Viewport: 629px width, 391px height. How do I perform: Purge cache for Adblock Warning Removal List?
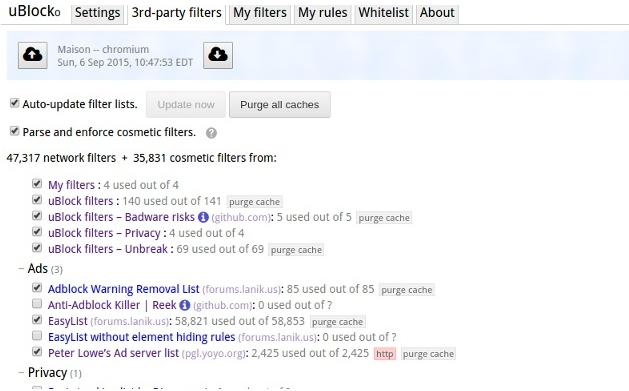pyautogui.click(x=406, y=290)
